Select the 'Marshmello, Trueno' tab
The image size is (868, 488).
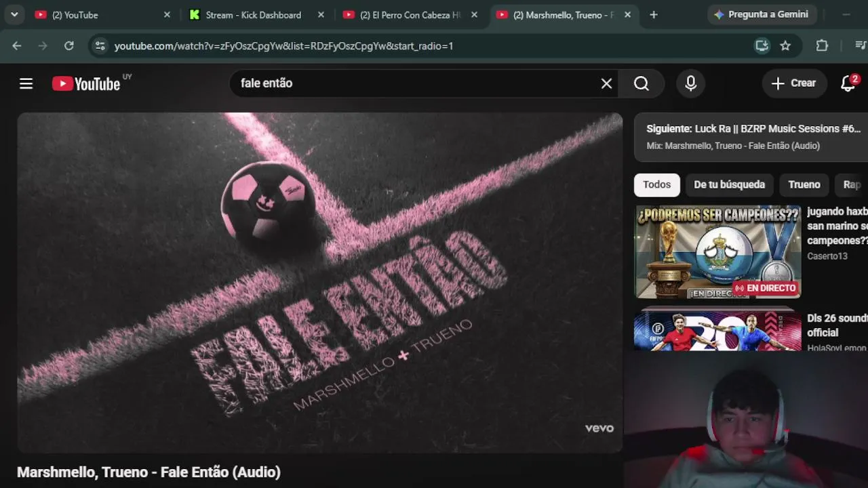tap(565, 15)
